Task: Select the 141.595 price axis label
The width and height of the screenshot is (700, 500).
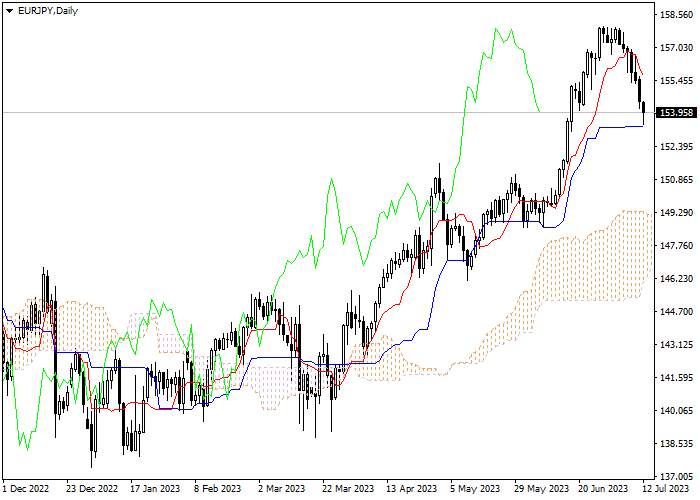Action: [x=677, y=378]
